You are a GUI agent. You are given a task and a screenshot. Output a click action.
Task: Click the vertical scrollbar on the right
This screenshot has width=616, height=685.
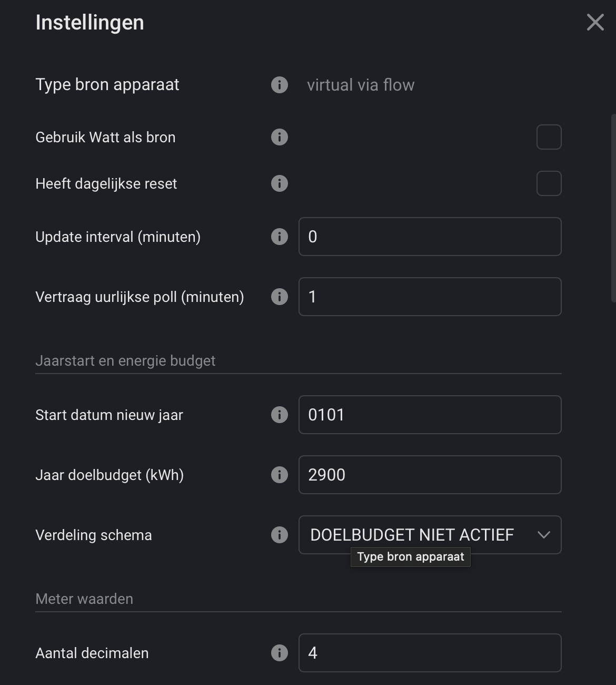click(x=613, y=211)
